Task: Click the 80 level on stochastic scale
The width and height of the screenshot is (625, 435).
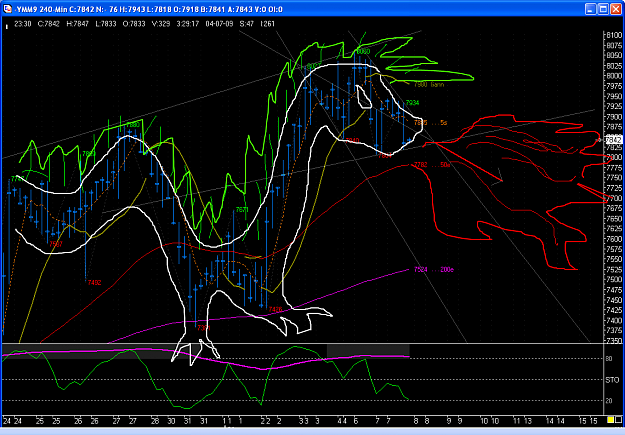Action: [x=609, y=359]
